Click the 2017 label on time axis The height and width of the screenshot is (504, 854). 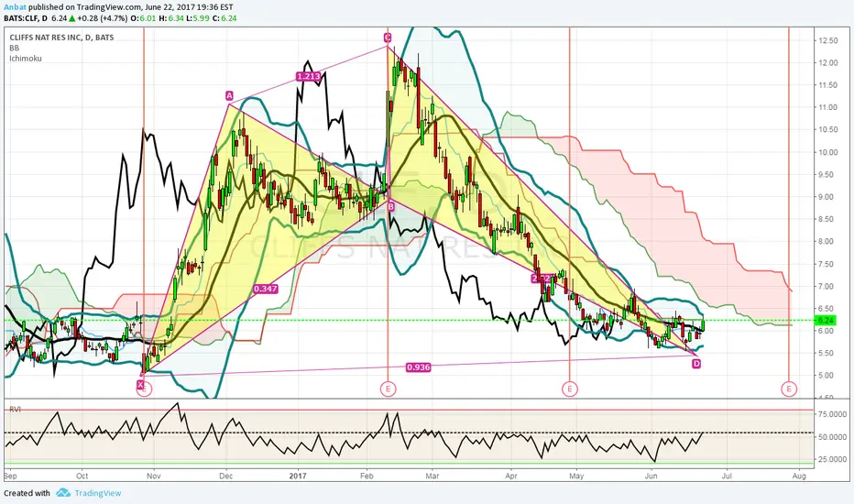pyautogui.click(x=298, y=476)
